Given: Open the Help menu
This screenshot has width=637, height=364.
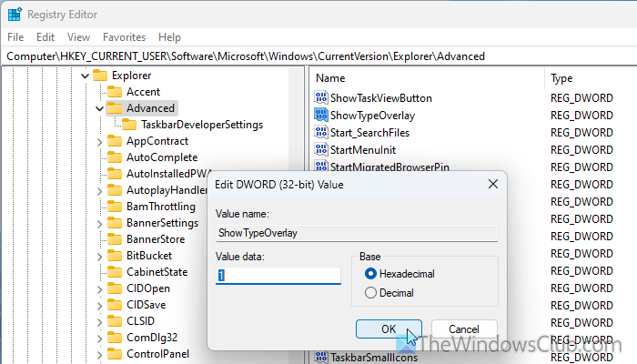Looking at the screenshot, I should point(169,37).
